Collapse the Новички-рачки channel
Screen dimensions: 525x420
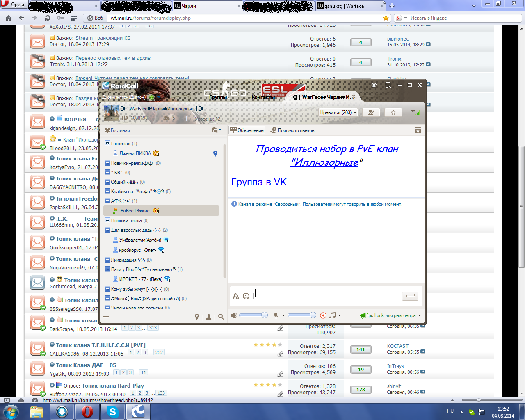click(107, 163)
